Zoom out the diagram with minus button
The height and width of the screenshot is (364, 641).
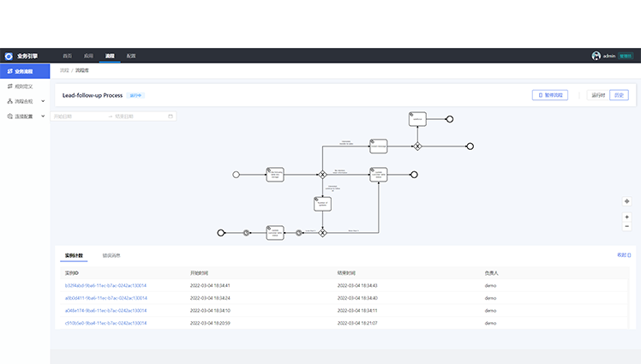click(x=627, y=226)
